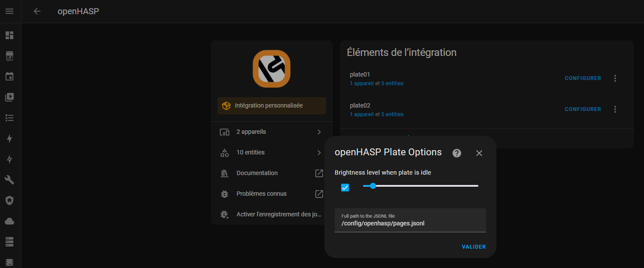Open the Problèmes connus list item
The height and width of the screenshot is (268, 644).
[x=272, y=194]
